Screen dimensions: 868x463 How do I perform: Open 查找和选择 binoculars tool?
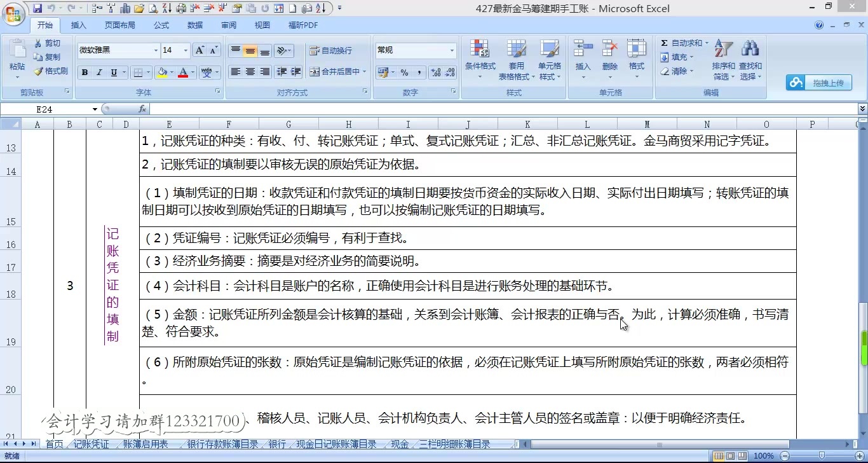click(x=750, y=59)
